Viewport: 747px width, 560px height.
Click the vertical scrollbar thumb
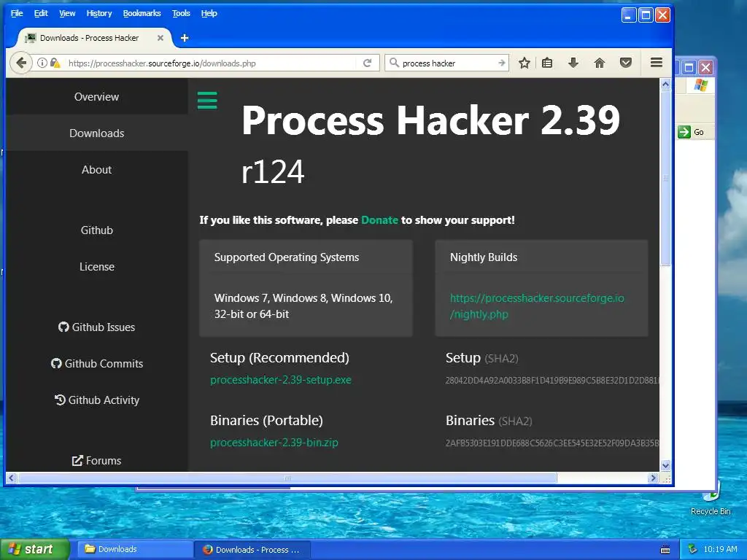tap(665, 179)
